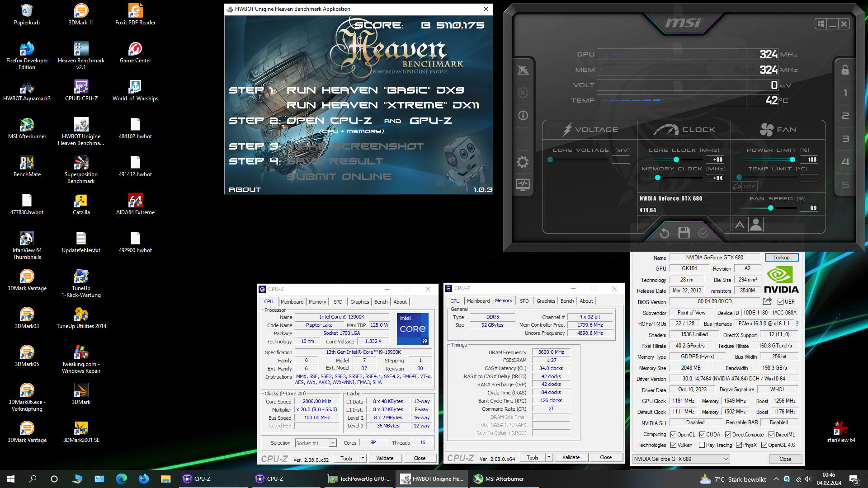Click Afterburner Windows startup icon
868x488 pixels.
821,24
